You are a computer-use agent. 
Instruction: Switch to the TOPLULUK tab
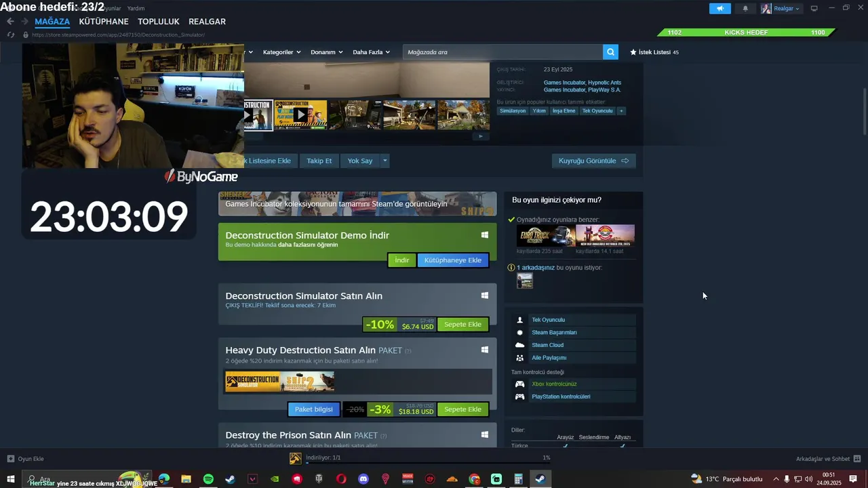(159, 22)
